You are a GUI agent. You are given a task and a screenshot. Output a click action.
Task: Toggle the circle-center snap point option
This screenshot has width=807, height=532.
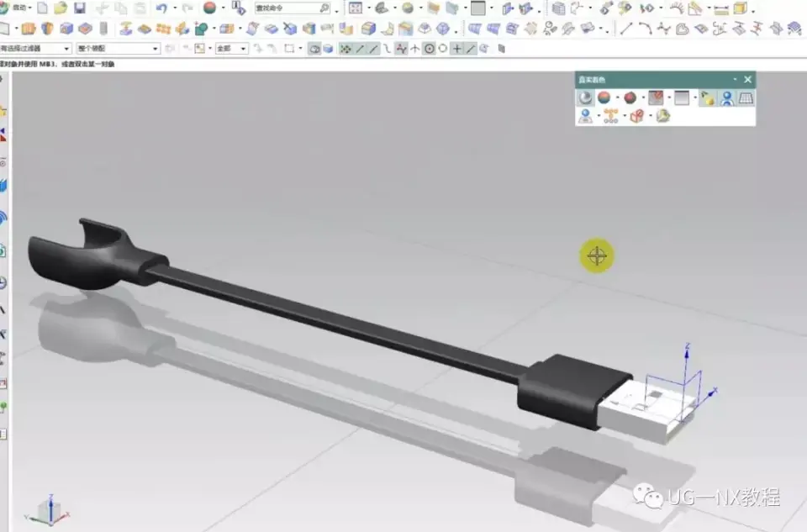point(429,49)
